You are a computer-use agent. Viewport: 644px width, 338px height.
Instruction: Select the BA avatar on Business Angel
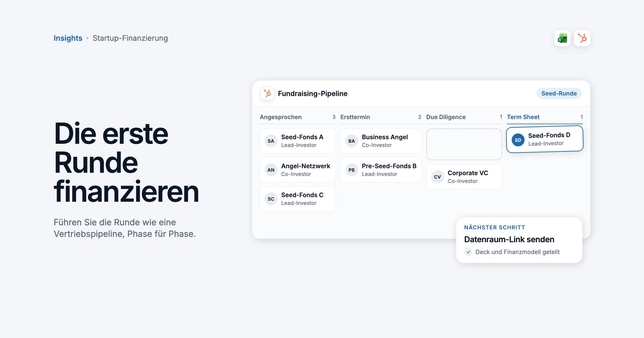[x=352, y=141]
